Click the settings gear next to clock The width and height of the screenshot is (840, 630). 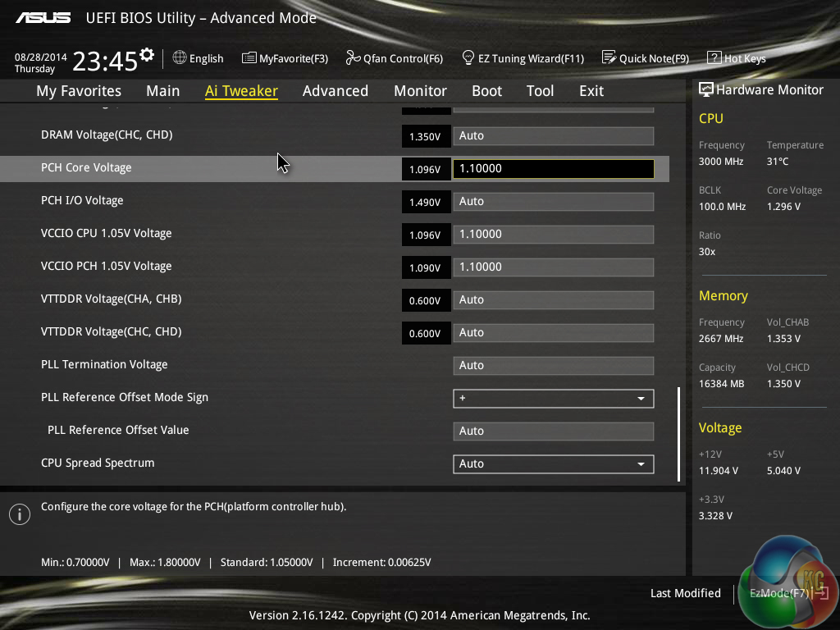[x=147, y=55]
